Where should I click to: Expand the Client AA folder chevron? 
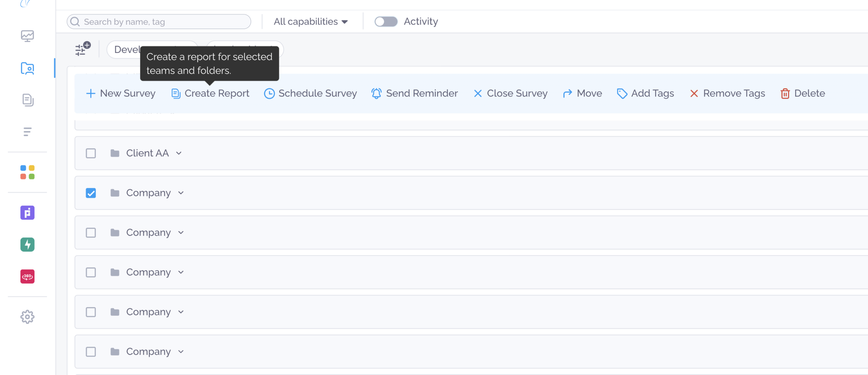point(179,153)
